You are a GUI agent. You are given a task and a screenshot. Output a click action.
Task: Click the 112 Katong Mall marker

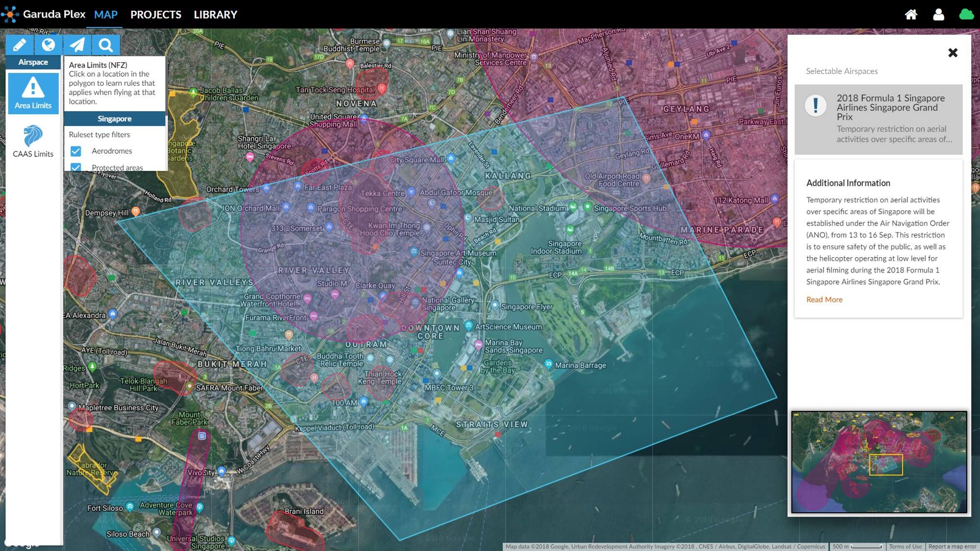point(775,198)
